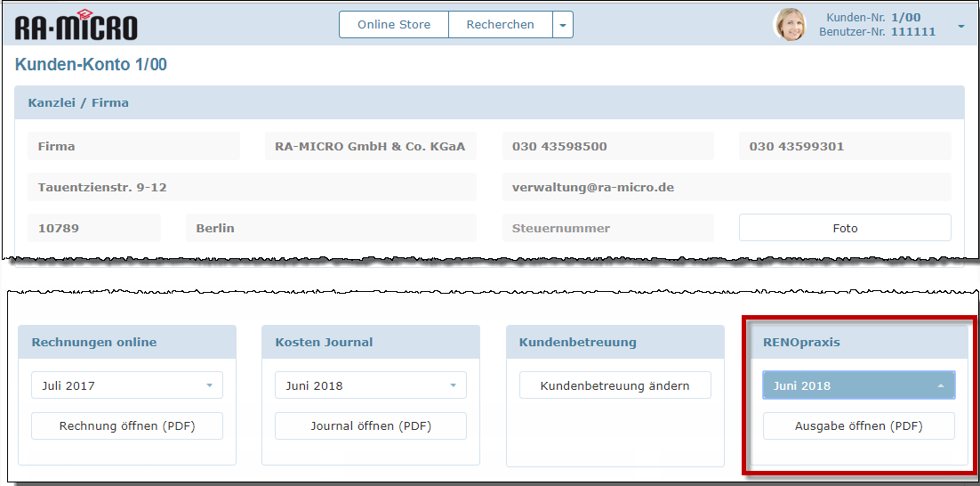The width and height of the screenshot is (980, 486).
Task: Click Ausgabe öffnen (PDF)
Action: click(859, 426)
